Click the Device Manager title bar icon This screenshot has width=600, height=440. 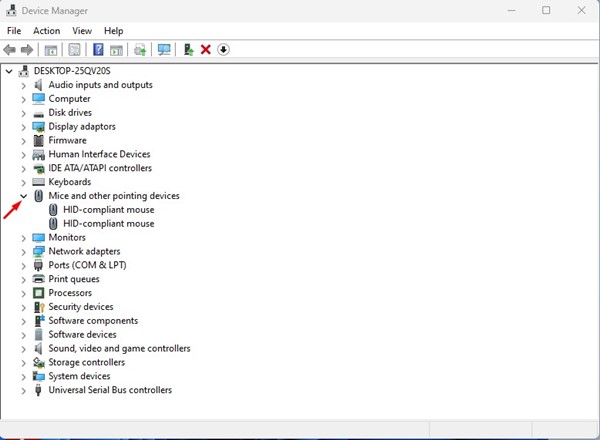[x=11, y=10]
